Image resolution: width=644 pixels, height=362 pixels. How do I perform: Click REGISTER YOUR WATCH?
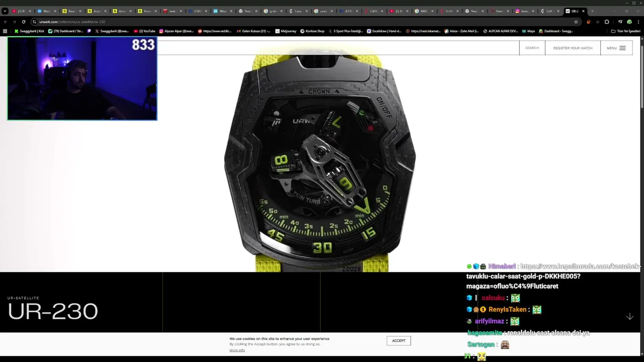(573, 48)
